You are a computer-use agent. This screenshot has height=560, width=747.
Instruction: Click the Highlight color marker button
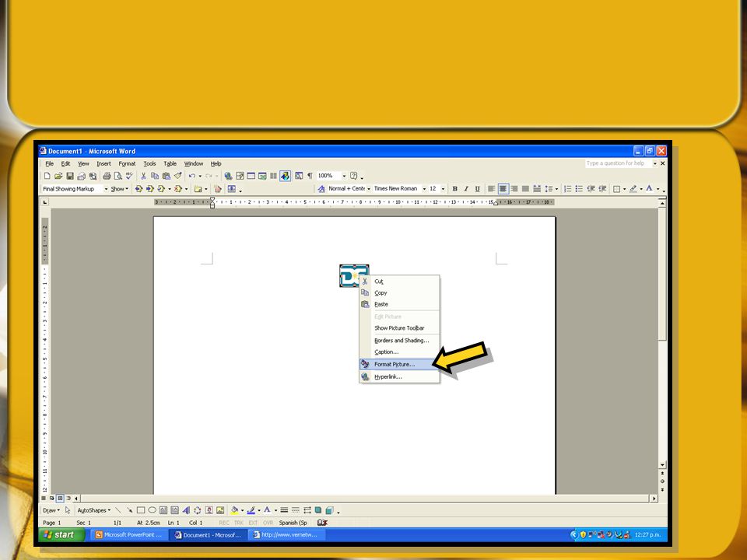(x=633, y=189)
